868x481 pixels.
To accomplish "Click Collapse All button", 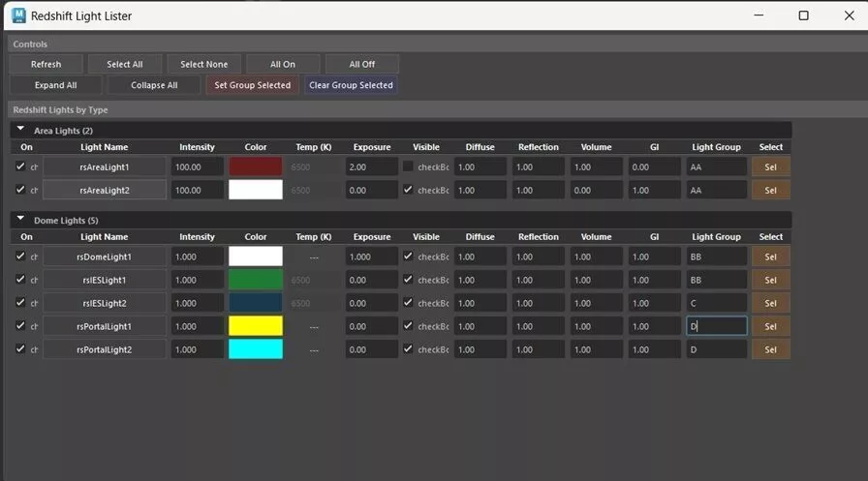I will coord(154,85).
